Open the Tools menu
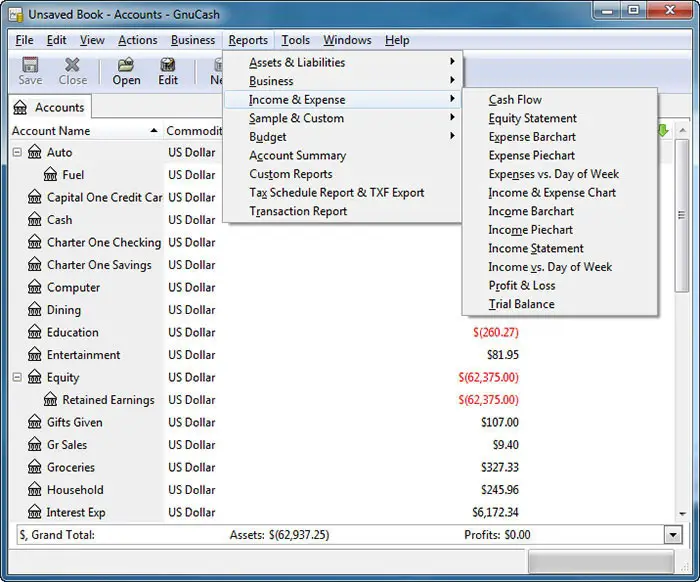Screen dimensions: 700x582 point(295,40)
